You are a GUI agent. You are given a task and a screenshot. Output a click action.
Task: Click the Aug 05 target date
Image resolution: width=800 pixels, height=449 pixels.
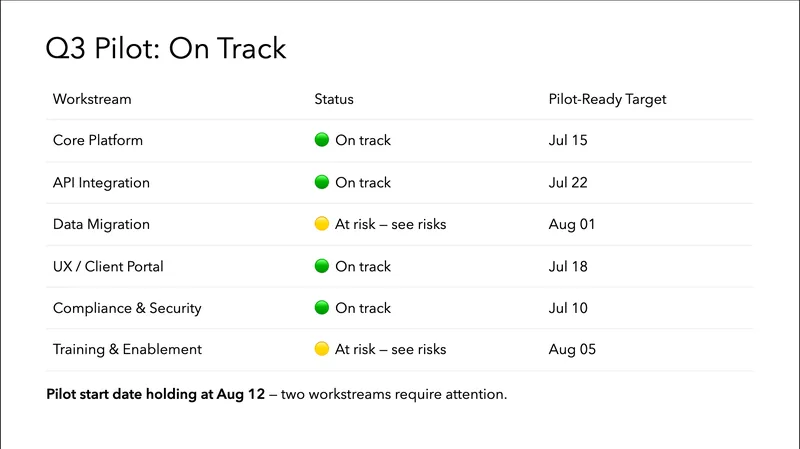[572, 349]
